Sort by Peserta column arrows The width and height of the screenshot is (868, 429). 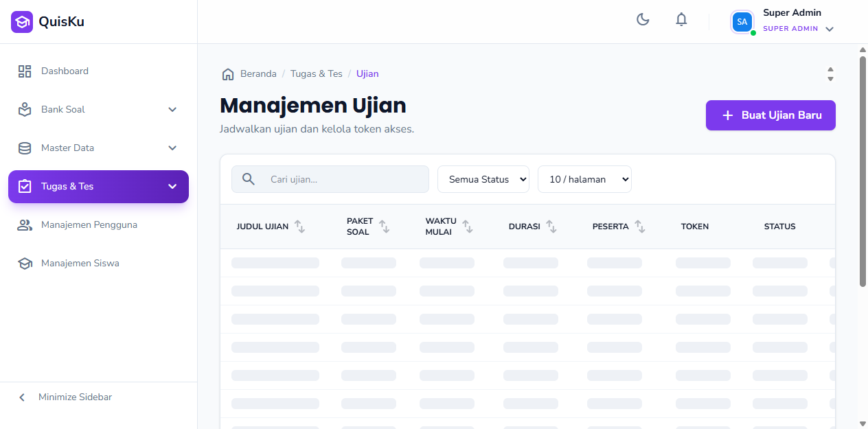click(x=640, y=227)
